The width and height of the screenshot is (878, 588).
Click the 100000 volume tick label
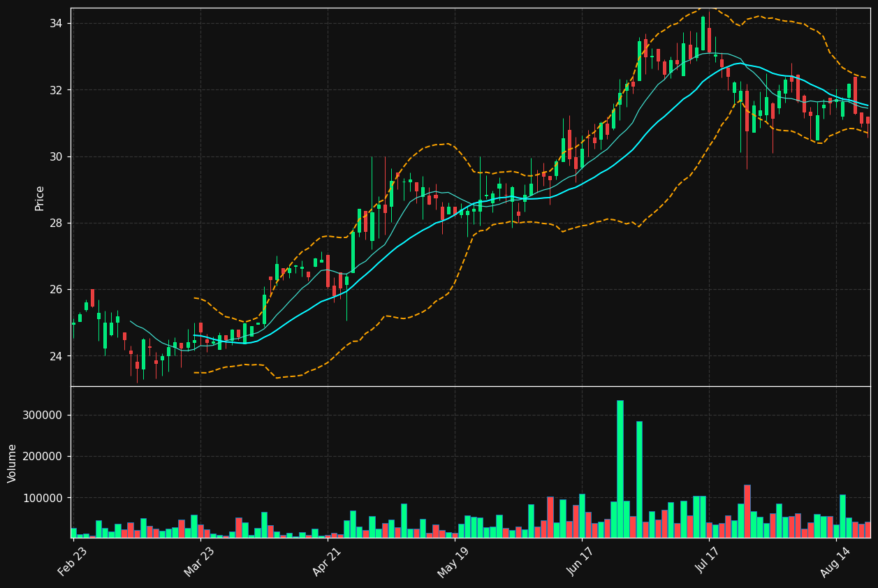coord(43,498)
